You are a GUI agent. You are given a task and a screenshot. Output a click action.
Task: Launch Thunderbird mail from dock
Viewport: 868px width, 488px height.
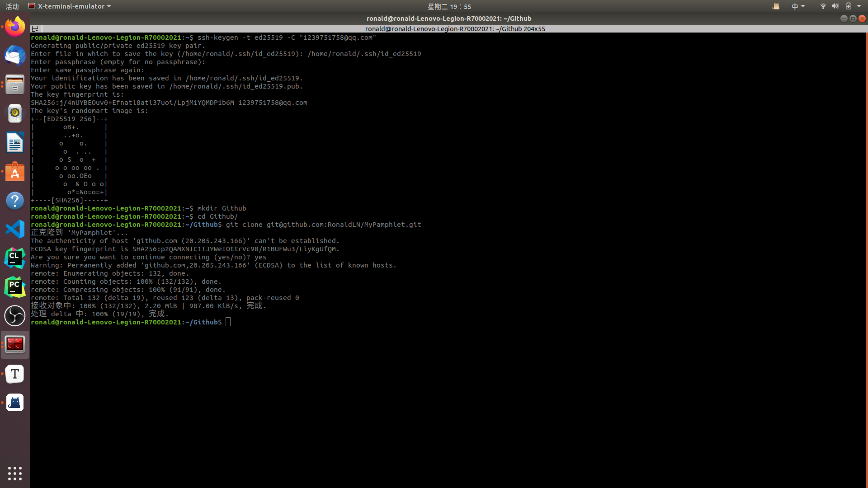pyautogui.click(x=15, y=56)
